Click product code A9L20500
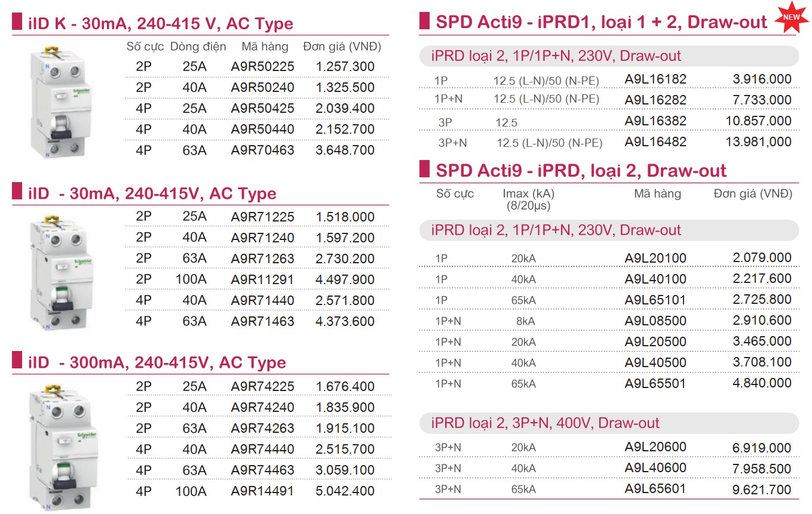 coord(655,342)
